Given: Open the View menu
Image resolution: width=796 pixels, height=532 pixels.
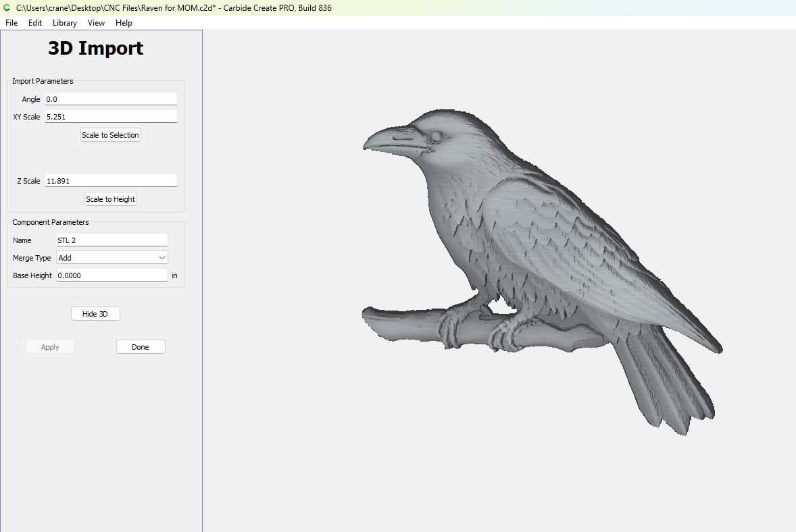Looking at the screenshot, I should (96, 23).
